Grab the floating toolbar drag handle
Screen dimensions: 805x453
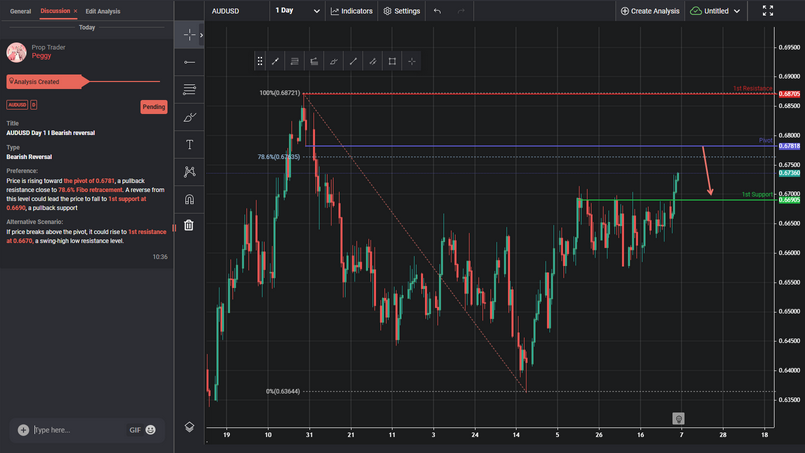point(260,61)
